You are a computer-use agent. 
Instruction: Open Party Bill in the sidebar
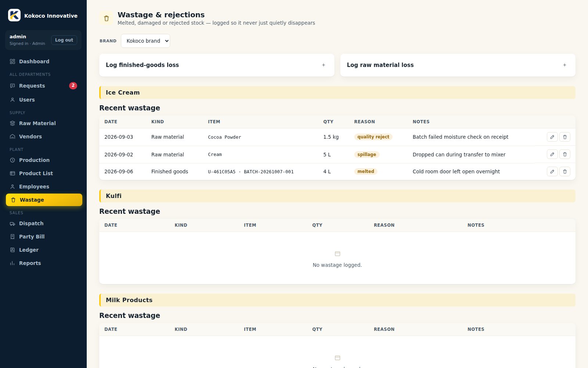[44, 237]
